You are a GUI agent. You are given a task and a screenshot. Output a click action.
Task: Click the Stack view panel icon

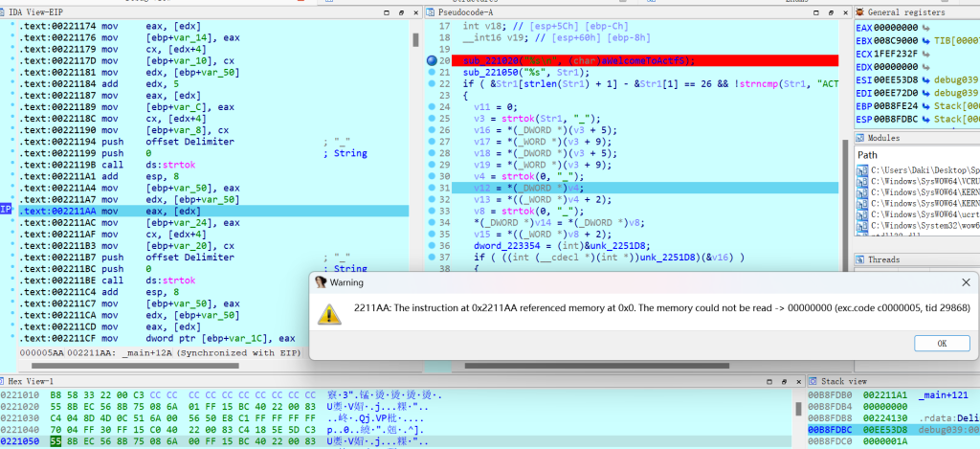pos(813,381)
